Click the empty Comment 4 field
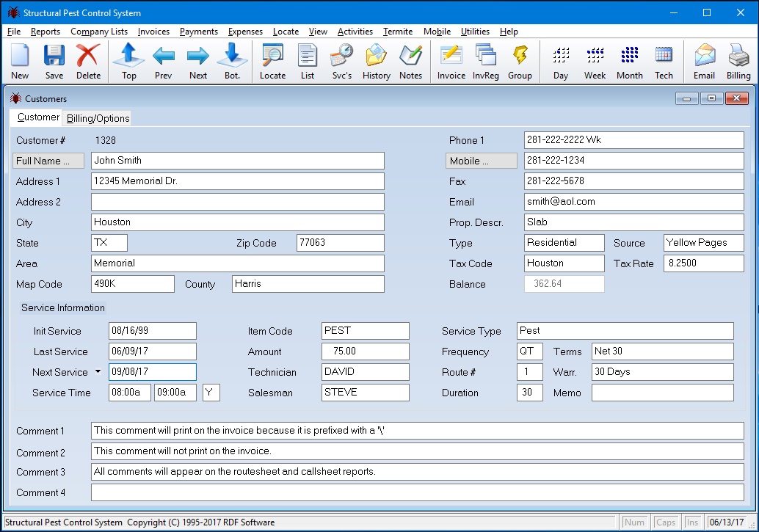 (417, 492)
